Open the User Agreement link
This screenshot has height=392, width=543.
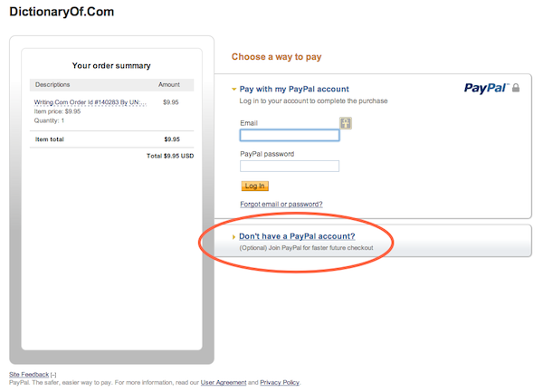tap(223, 383)
